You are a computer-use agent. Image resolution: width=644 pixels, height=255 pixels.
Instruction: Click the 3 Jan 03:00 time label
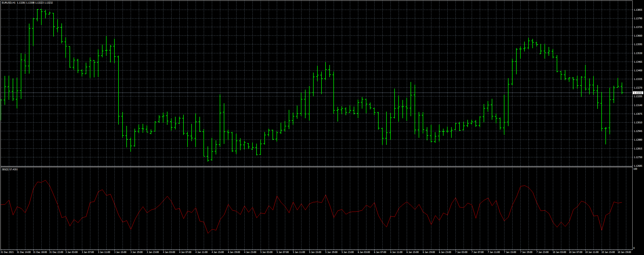pos(72,252)
